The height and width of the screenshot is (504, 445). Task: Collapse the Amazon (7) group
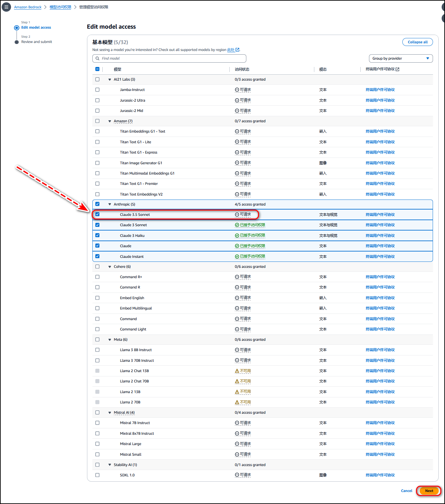pos(110,121)
